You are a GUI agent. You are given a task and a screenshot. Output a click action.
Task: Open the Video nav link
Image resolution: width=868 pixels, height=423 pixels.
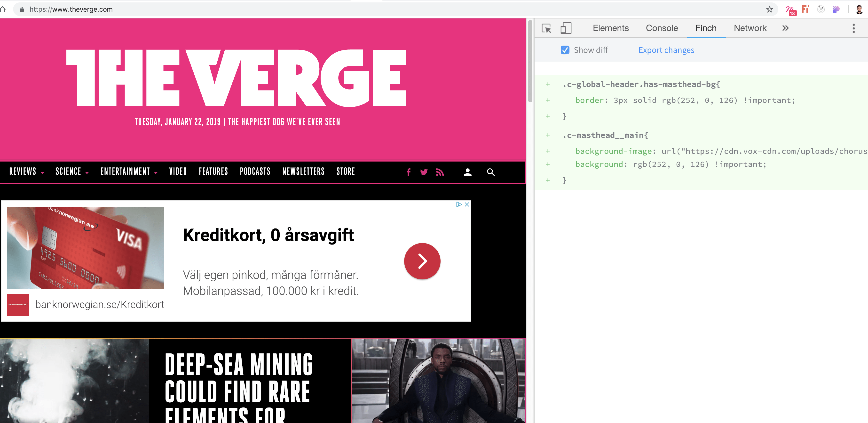point(178,171)
